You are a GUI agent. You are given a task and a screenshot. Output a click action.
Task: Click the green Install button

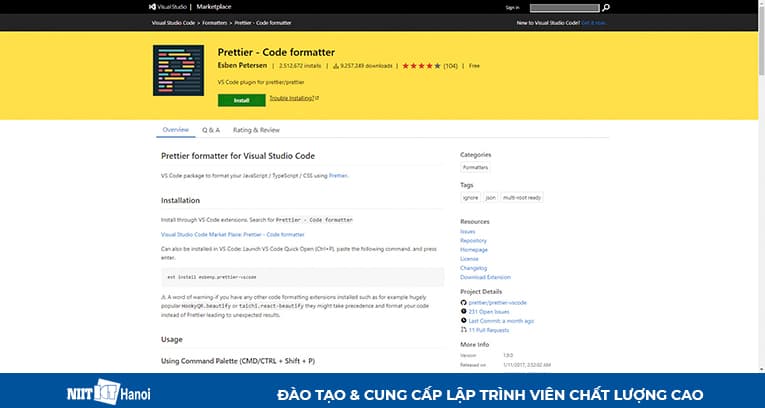coord(242,100)
